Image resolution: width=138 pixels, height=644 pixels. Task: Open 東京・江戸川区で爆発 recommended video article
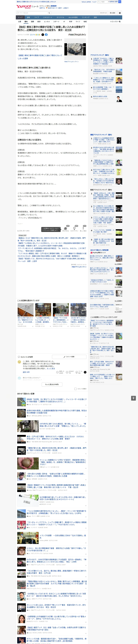[x=55, y=437]
